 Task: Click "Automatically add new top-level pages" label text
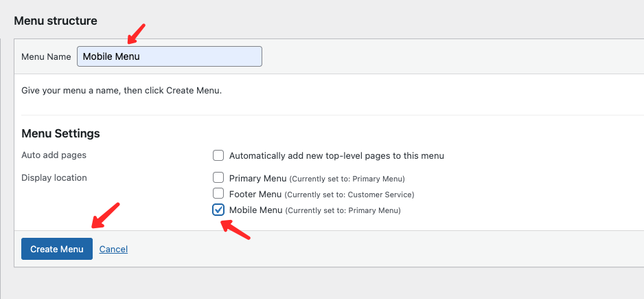[336, 155]
